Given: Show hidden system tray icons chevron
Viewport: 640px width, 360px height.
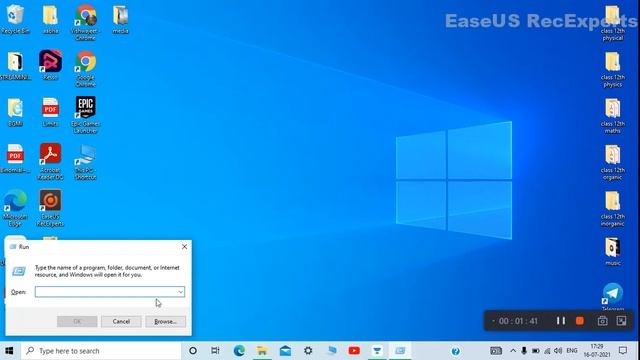Looking at the screenshot, I should point(513,351).
